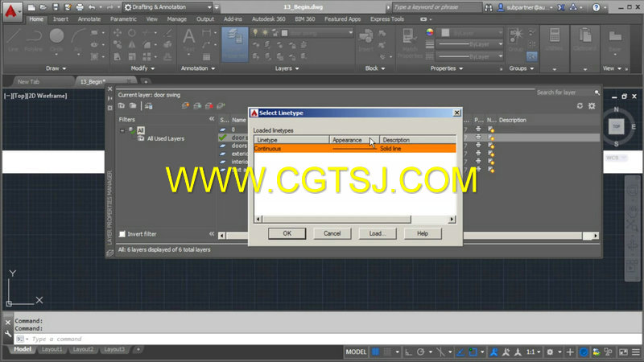644x362 pixels.
Task: Toggle snap mode in status bar
Action: point(387,352)
